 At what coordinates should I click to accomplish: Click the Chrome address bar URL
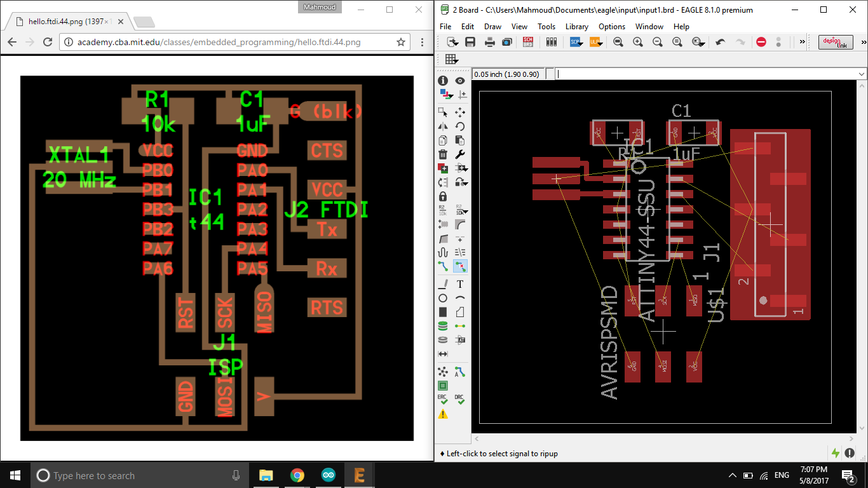click(x=219, y=42)
